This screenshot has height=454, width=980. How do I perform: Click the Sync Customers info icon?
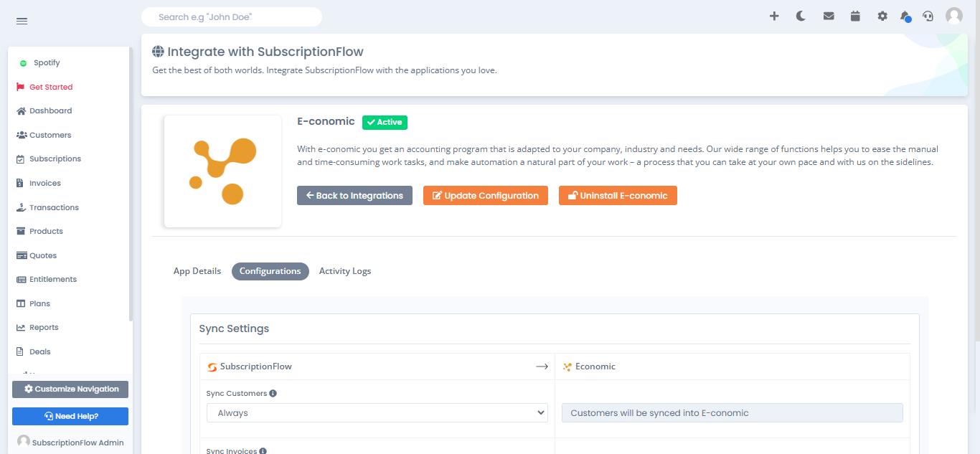point(273,393)
